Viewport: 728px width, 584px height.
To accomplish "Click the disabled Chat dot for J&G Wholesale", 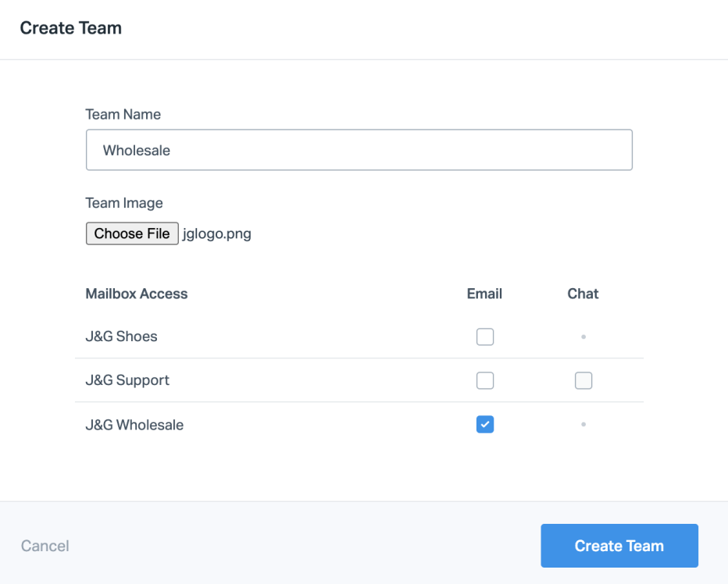I will coord(583,425).
